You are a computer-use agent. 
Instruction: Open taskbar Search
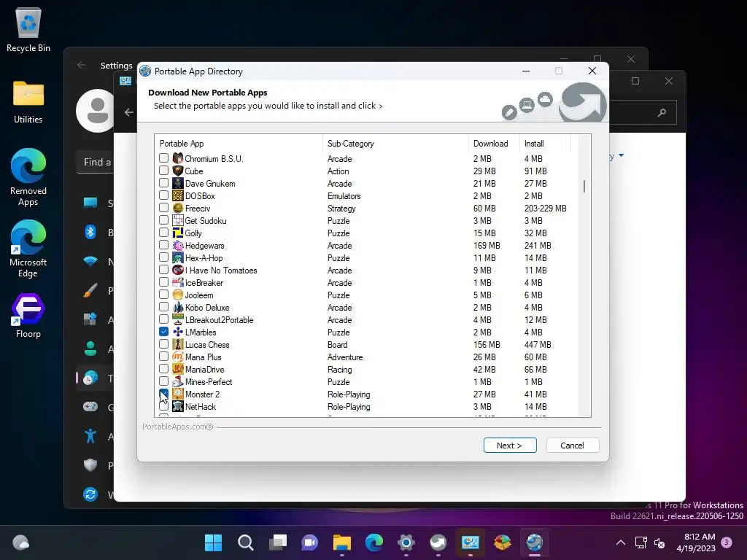coord(245,542)
